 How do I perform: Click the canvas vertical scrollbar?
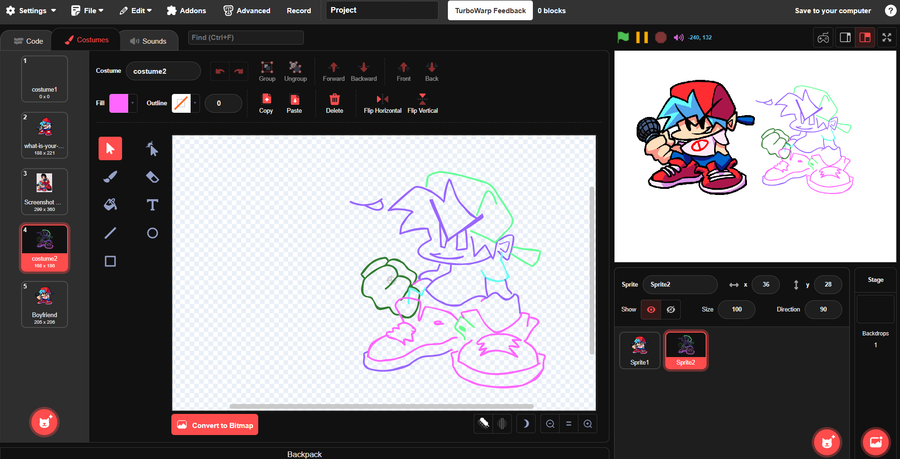point(592,270)
